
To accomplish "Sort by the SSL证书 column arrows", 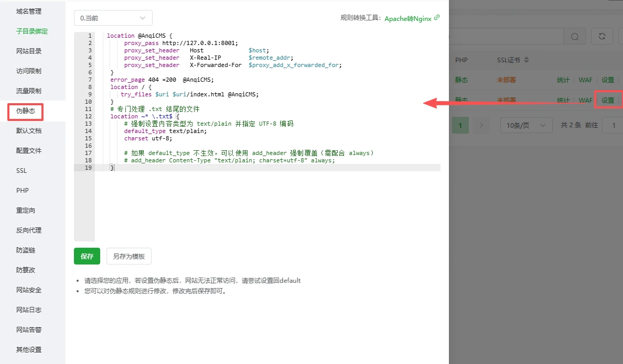I will 527,60.
